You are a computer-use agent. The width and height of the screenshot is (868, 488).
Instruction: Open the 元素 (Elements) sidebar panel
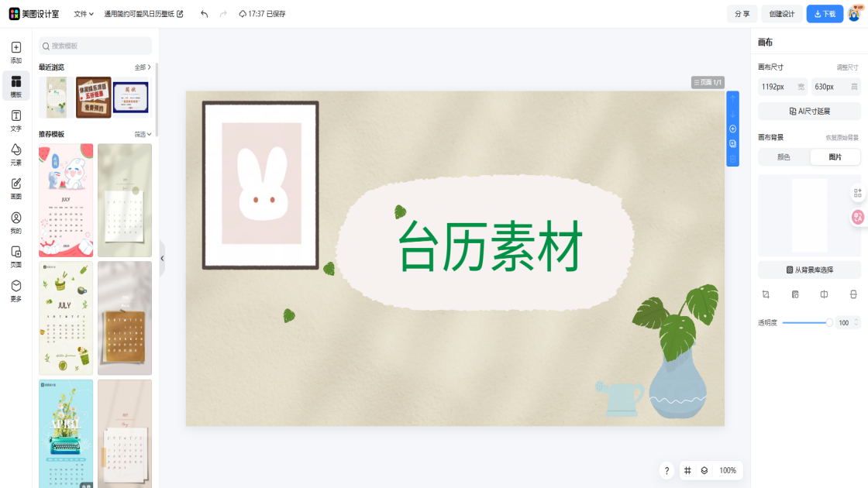tap(15, 154)
